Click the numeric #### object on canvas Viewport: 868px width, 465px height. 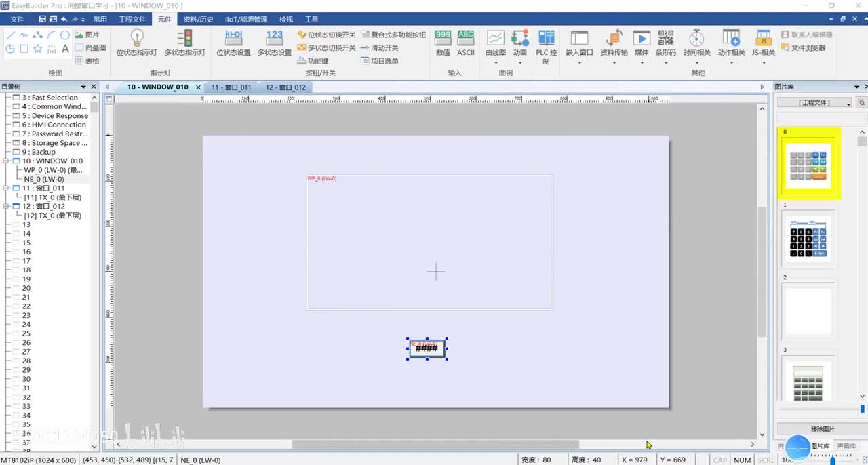coord(427,348)
